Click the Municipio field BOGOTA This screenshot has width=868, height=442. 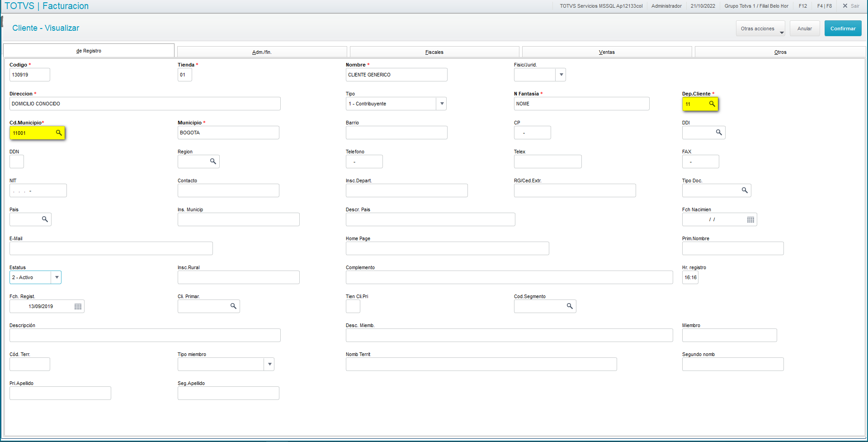pyautogui.click(x=228, y=133)
